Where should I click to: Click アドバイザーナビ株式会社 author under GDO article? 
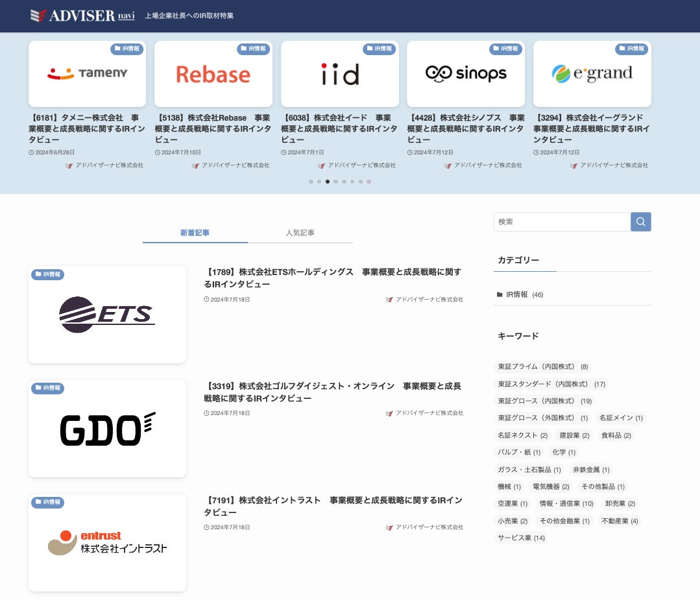[x=424, y=413]
